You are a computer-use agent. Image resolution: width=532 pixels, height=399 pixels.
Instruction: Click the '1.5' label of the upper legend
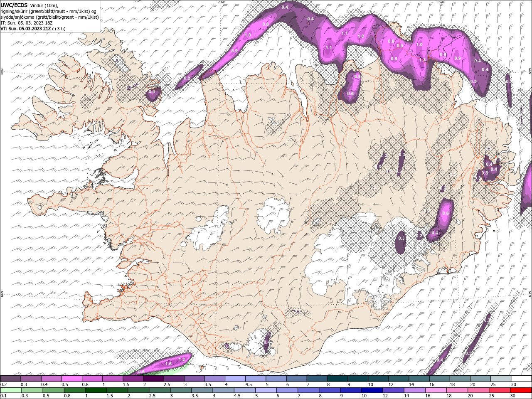(x=126, y=384)
